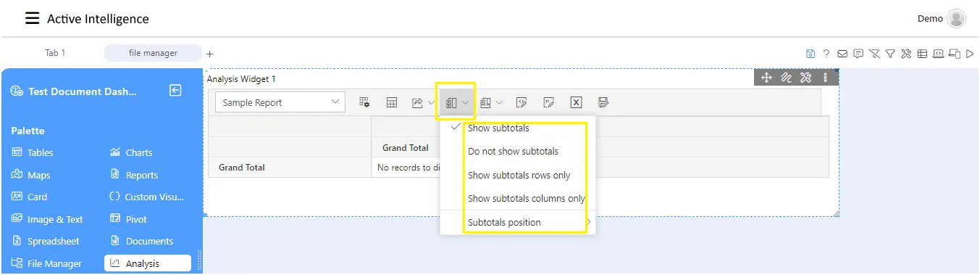Open the code laptop icon
This screenshot has height=275, width=980.
coord(938,54)
